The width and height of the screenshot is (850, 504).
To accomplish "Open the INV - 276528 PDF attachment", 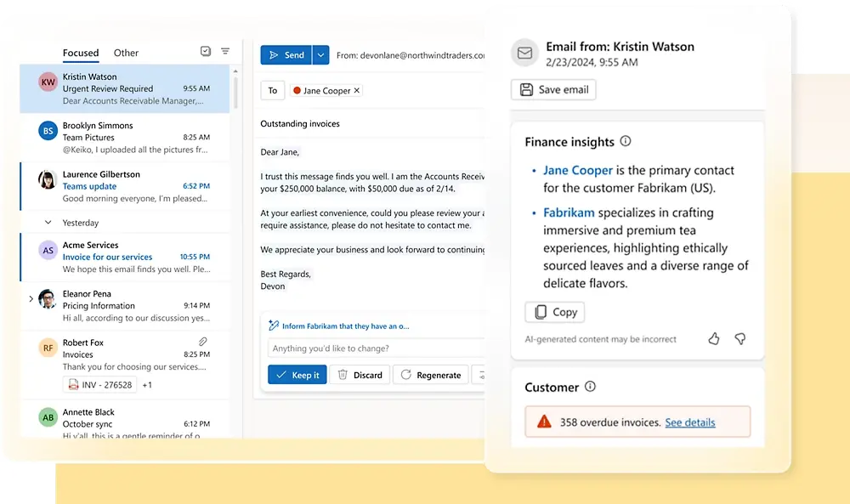I will 99,385.
